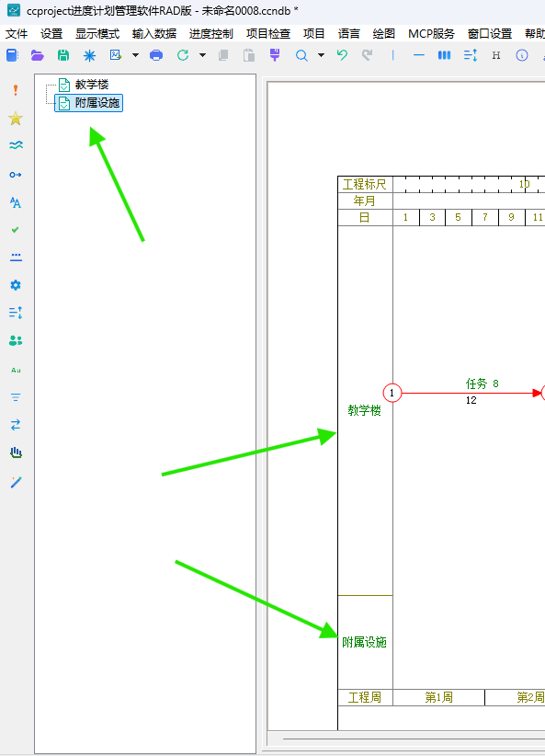Click the 附属设施 row label in chart
545x756 pixels.
coord(364,642)
